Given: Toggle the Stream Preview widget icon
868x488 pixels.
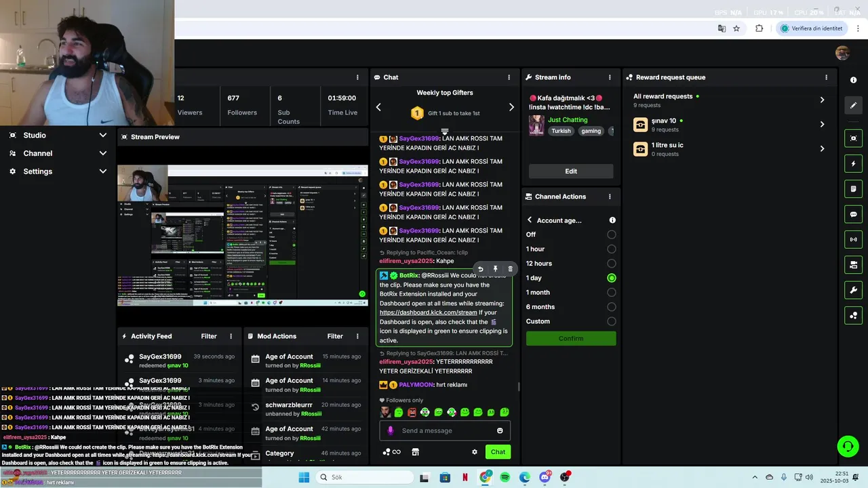Looking at the screenshot, I should click(x=853, y=138).
